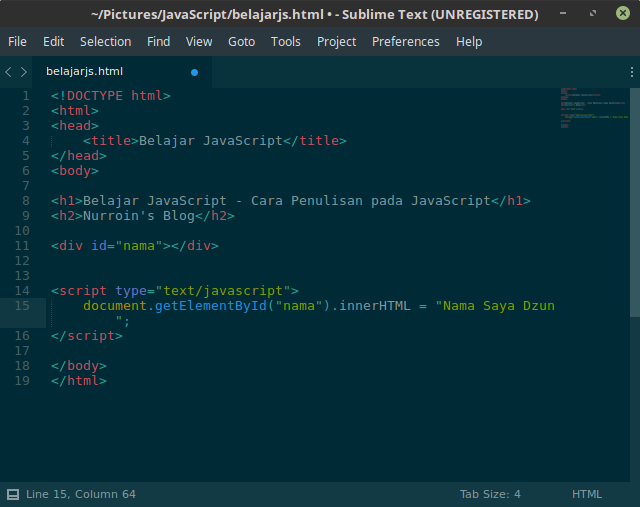Viewport: 640px width, 507px height.
Task: Click the "text/javascript" attribute value
Action: point(223,291)
